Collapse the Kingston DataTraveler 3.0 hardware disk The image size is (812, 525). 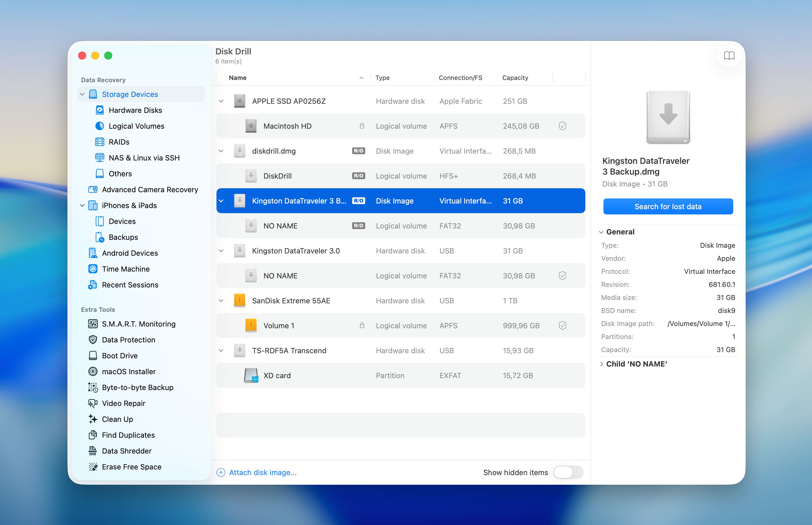(221, 251)
